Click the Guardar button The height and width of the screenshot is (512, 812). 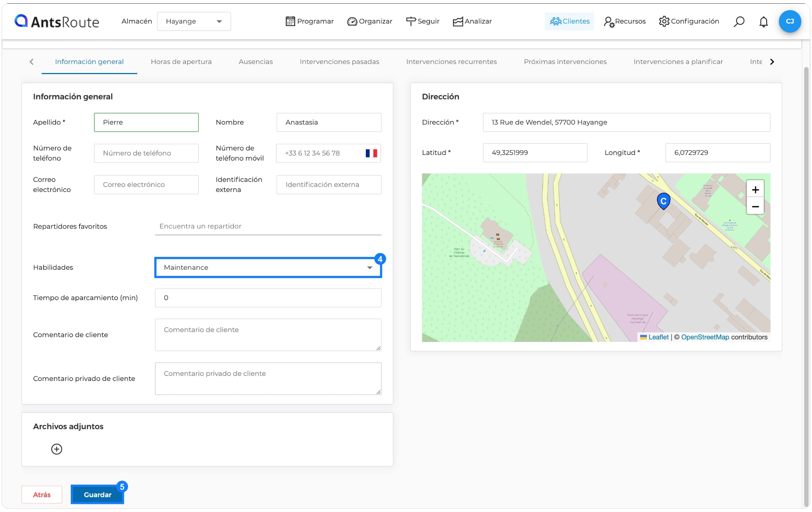(x=97, y=494)
